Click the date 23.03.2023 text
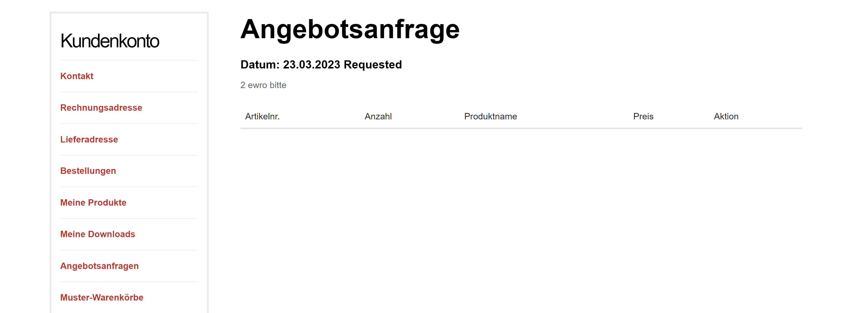This screenshot has height=313, width=868. pos(311,64)
